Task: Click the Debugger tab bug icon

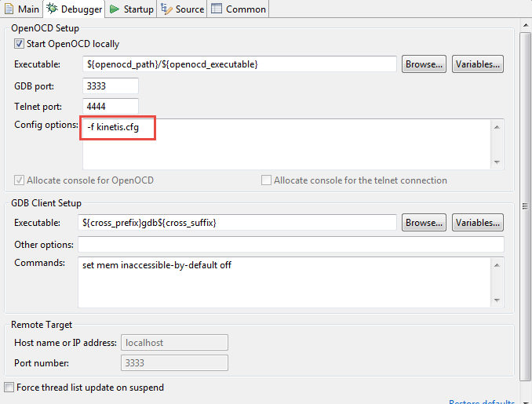Action: click(x=53, y=9)
